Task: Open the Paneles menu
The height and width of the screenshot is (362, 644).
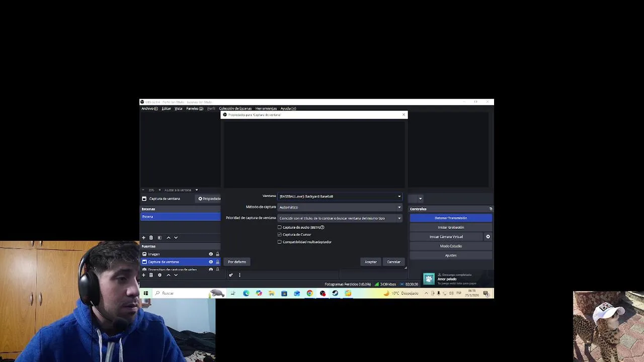Action: pos(195,109)
